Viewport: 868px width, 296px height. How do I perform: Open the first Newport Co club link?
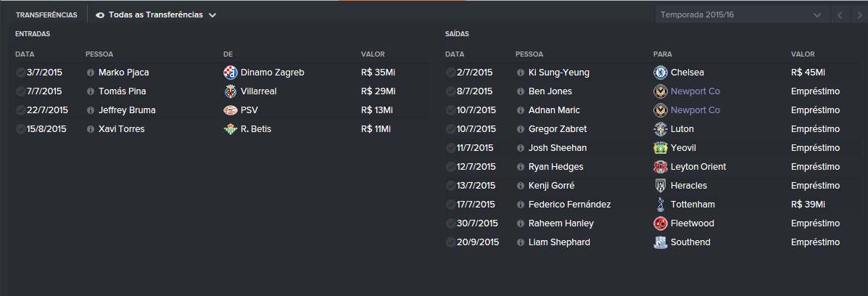695,91
